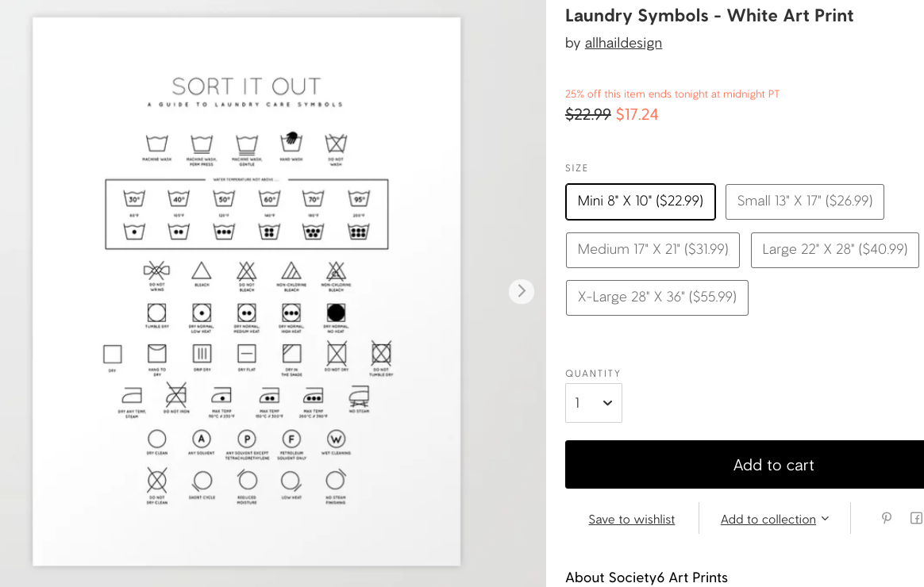The image size is (924, 587).
Task: Click the Laundry Symbols product title
Action: click(x=709, y=16)
